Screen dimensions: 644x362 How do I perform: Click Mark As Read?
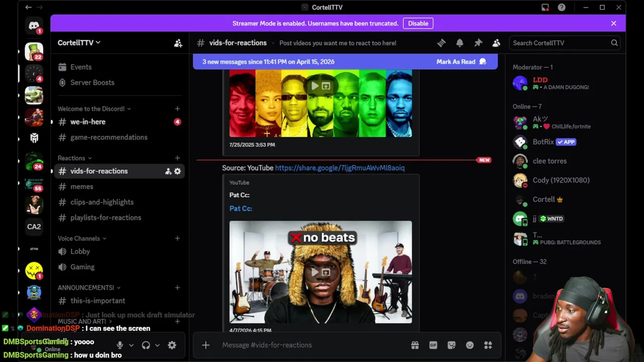coord(461,62)
